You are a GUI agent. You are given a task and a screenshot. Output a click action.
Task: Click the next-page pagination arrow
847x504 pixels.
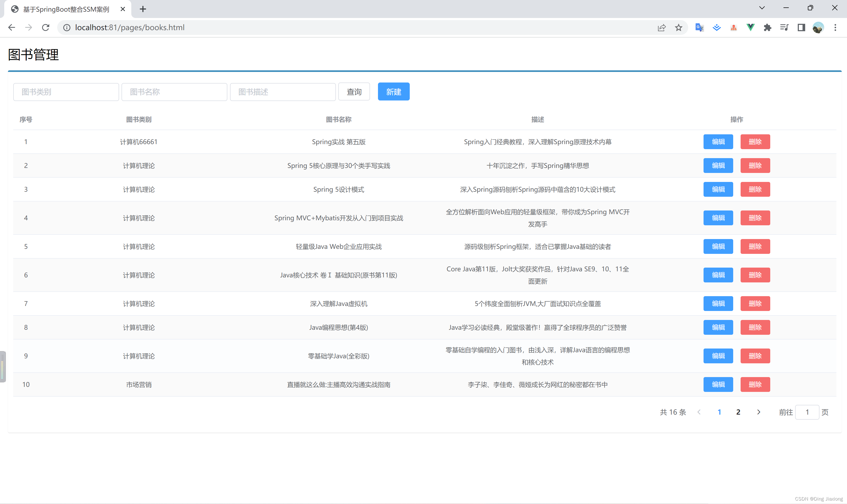pos(759,412)
